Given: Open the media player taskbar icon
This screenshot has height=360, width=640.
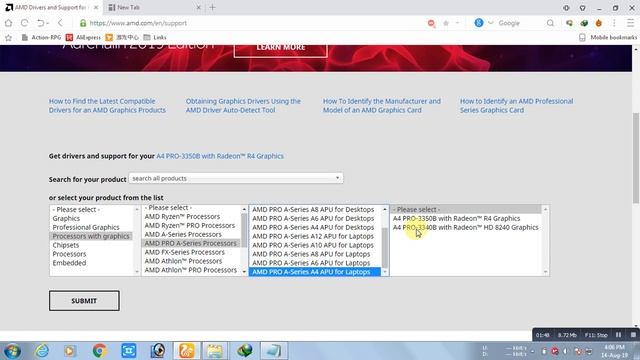Looking at the screenshot, I should (x=69, y=351).
